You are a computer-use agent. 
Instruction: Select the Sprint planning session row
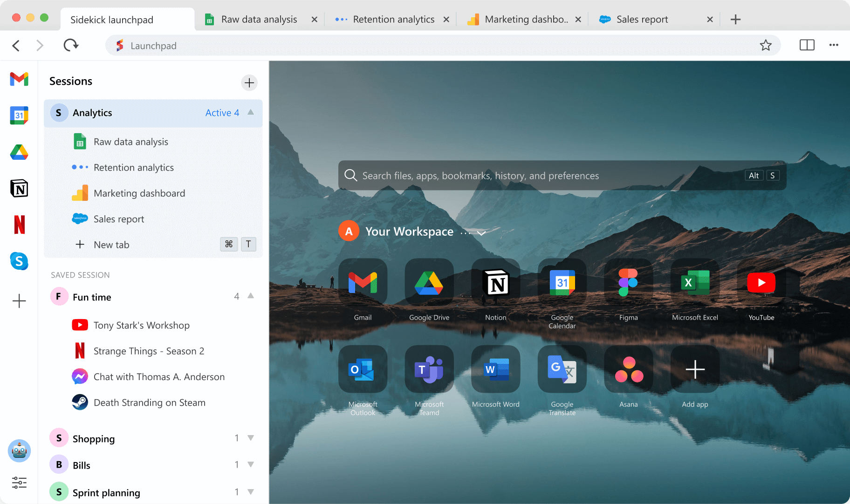pos(153,492)
